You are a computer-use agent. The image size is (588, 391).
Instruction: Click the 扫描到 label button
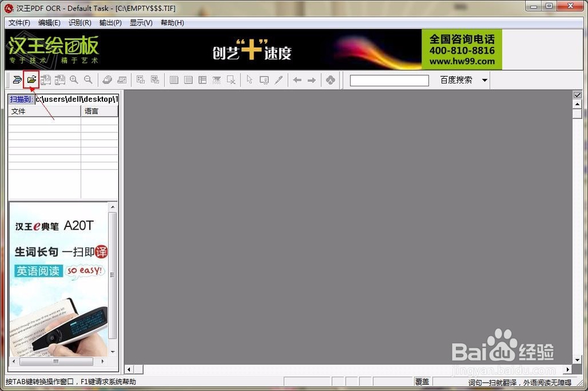coord(21,99)
